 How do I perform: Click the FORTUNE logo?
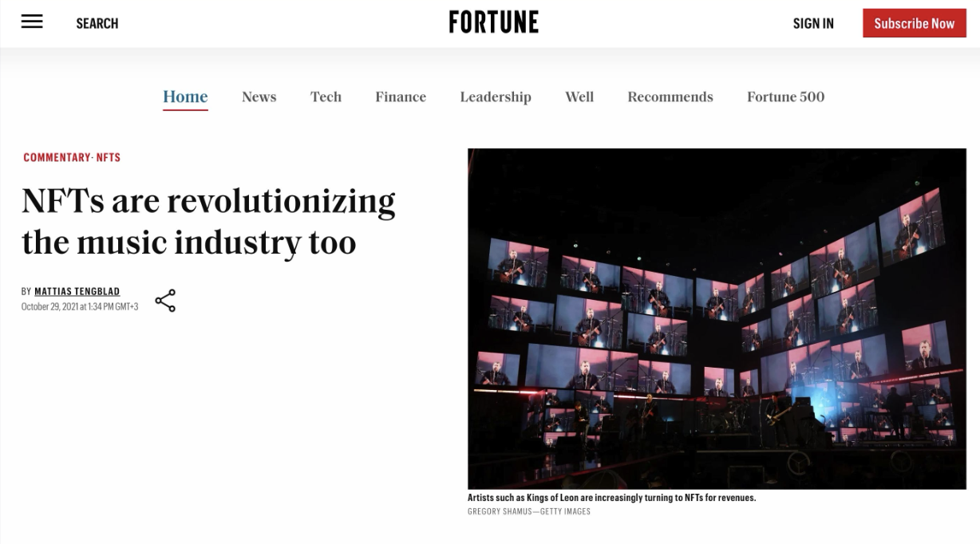pos(493,22)
